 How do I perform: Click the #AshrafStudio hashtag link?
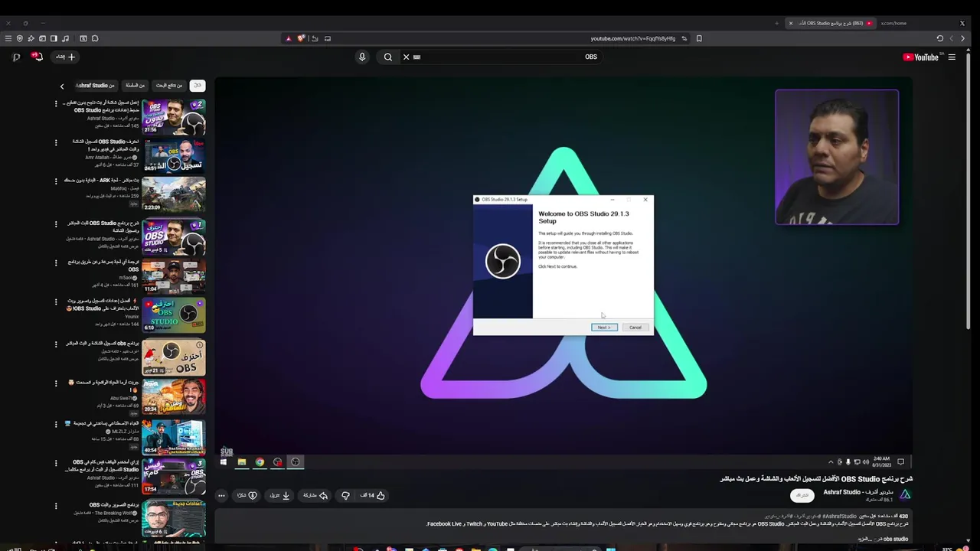point(840,516)
